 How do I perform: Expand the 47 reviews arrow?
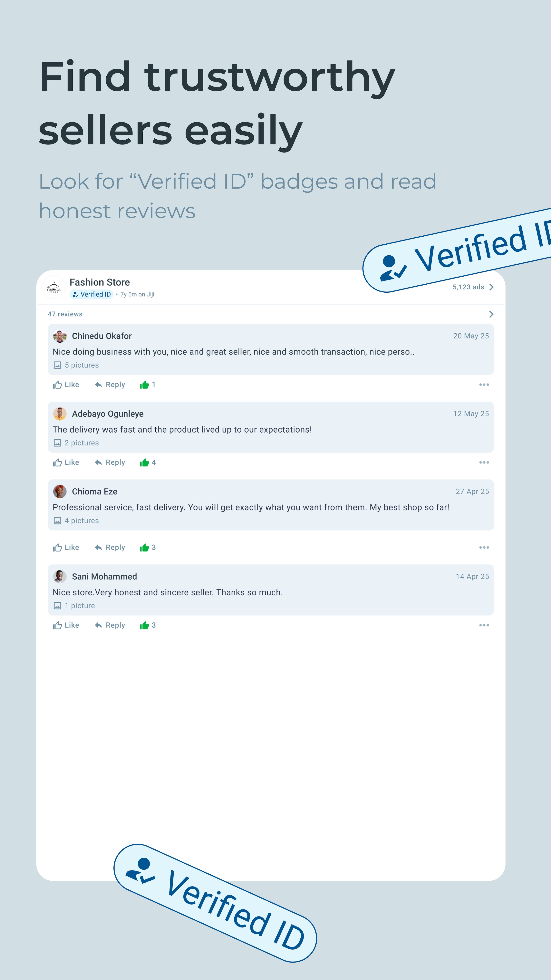[491, 314]
